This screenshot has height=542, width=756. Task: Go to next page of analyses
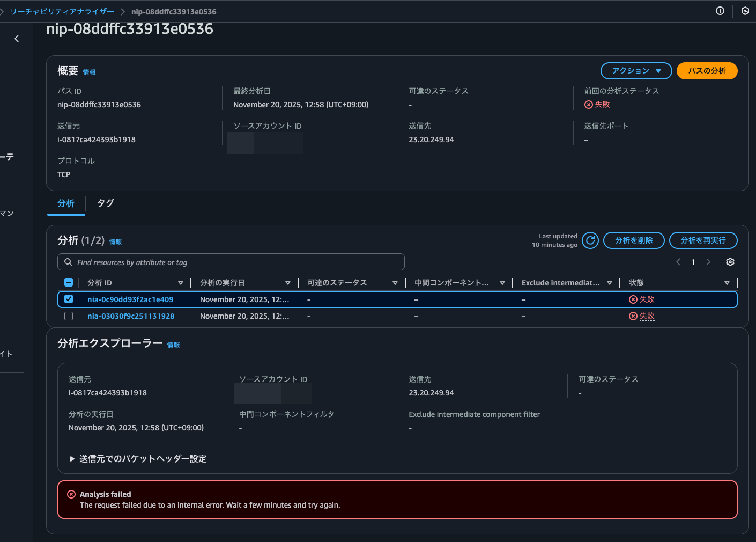(x=708, y=262)
